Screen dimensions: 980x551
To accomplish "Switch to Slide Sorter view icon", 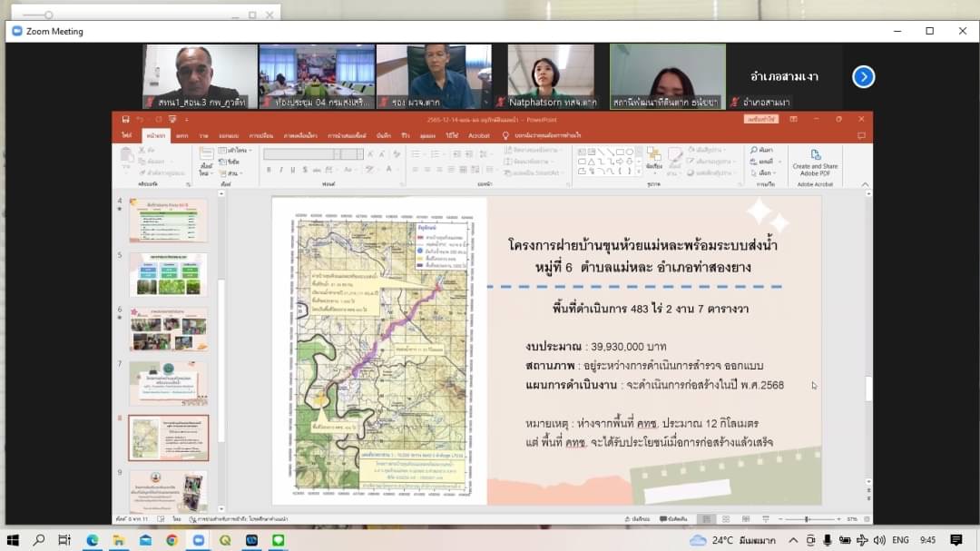I will (x=726, y=519).
